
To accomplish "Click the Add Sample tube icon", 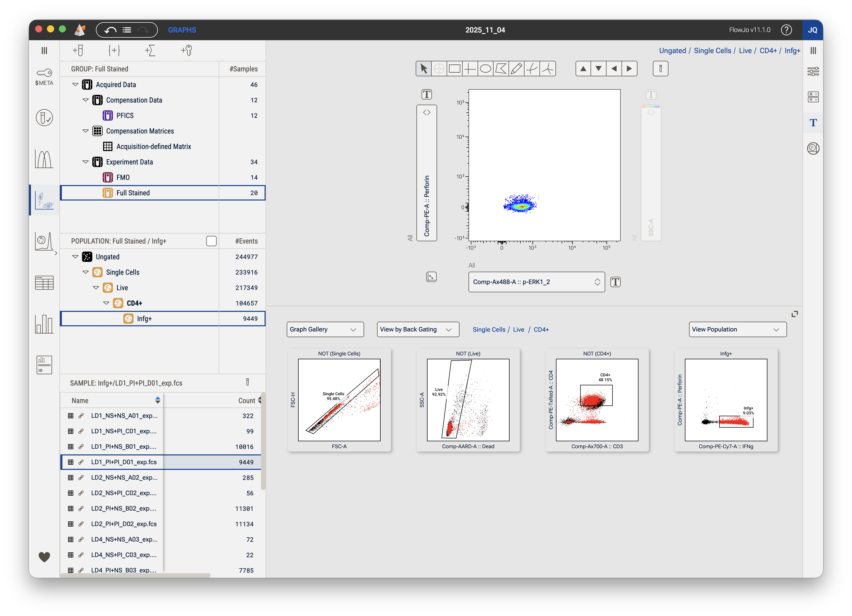I will (x=78, y=50).
